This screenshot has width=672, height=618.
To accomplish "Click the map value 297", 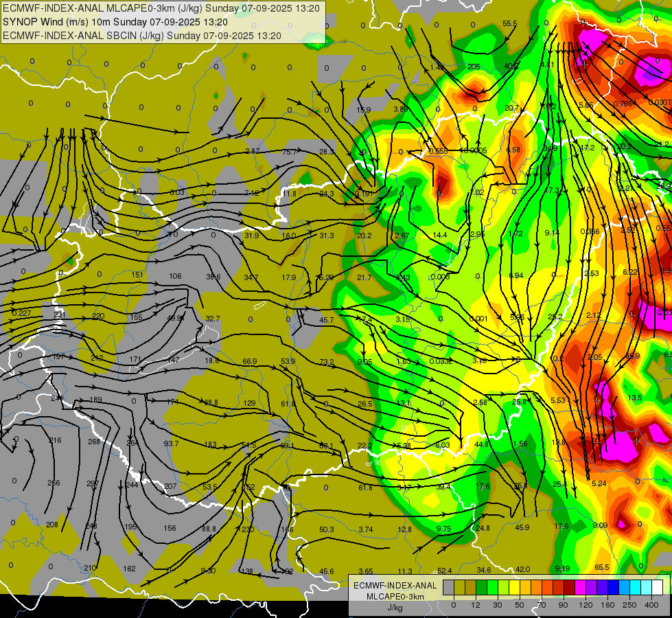I will (93, 483).
